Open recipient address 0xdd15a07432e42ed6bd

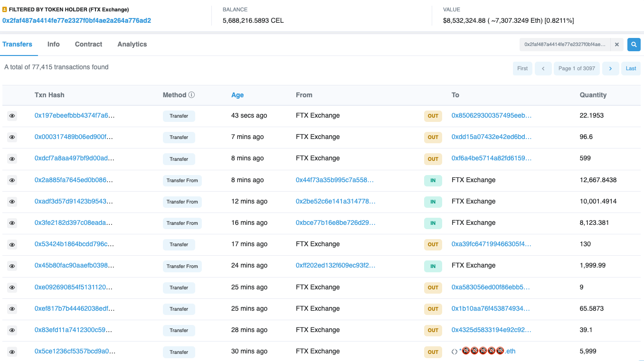point(492,137)
